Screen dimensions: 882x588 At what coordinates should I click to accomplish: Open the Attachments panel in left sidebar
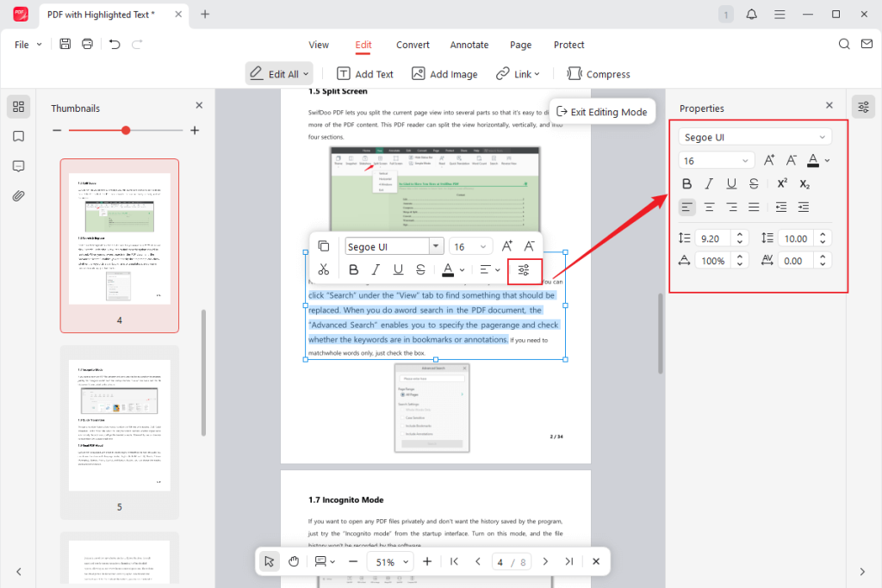[x=18, y=195]
